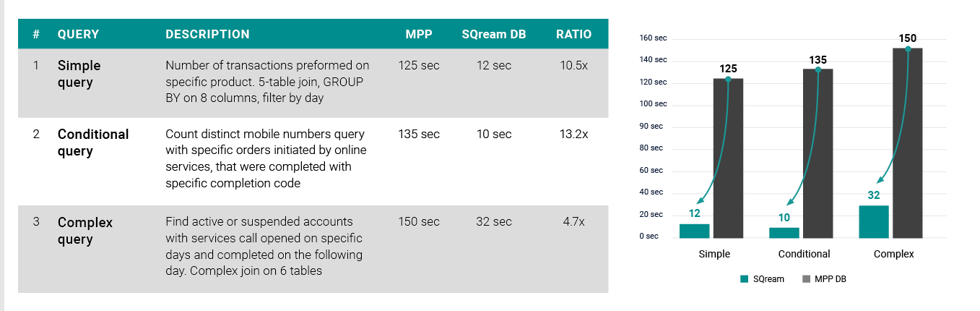Click the SQream teal legend swatch
This screenshot has height=311, width=980.
tap(744, 278)
